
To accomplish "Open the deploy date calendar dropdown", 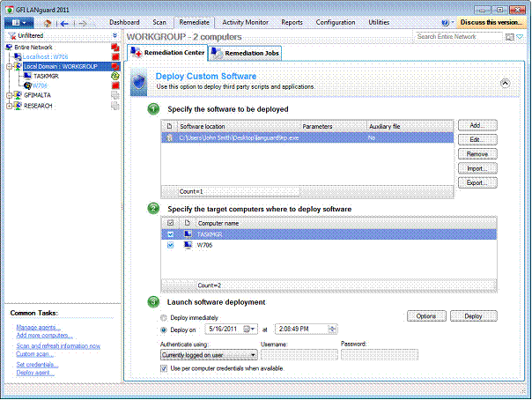I will click(x=250, y=330).
